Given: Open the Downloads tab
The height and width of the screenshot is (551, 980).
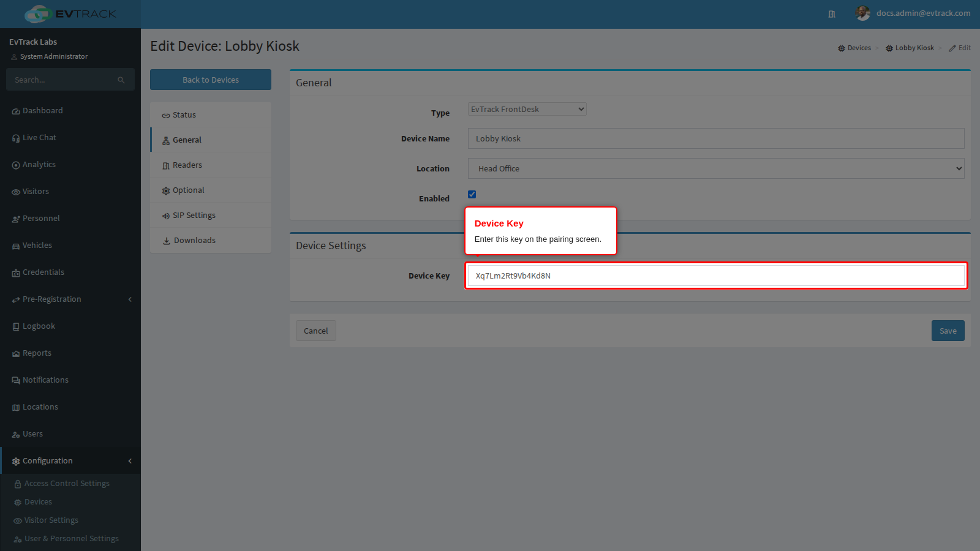Looking at the screenshot, I should coord(211,241).
